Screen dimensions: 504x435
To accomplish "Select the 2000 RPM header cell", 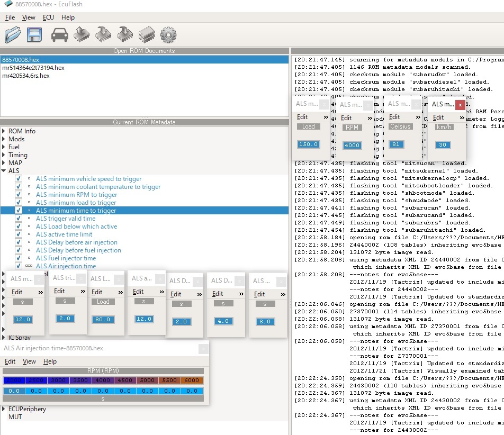I will tap(14, 380).
